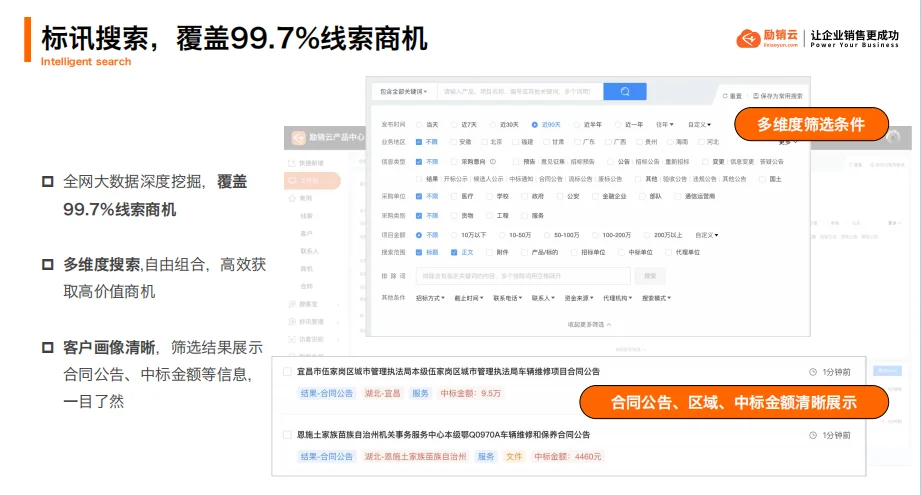Image resolution: width=921 pixels, height=495 pixels.
Task: Select the 近半年 radio option
Action: pyautogui.click(x=576, y=124)
